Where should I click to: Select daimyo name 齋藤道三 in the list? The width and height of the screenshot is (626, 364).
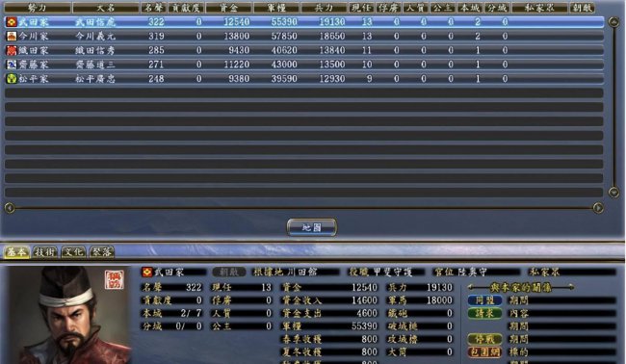coord(95,65)
